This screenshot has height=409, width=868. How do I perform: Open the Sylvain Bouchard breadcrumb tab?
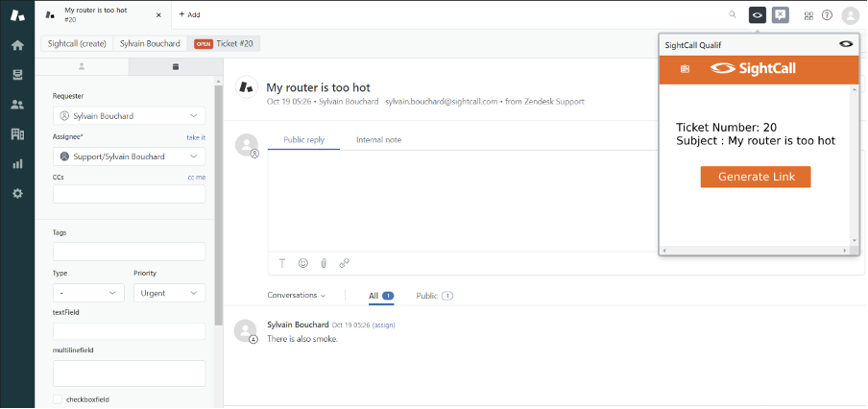(x=150, y=43)
